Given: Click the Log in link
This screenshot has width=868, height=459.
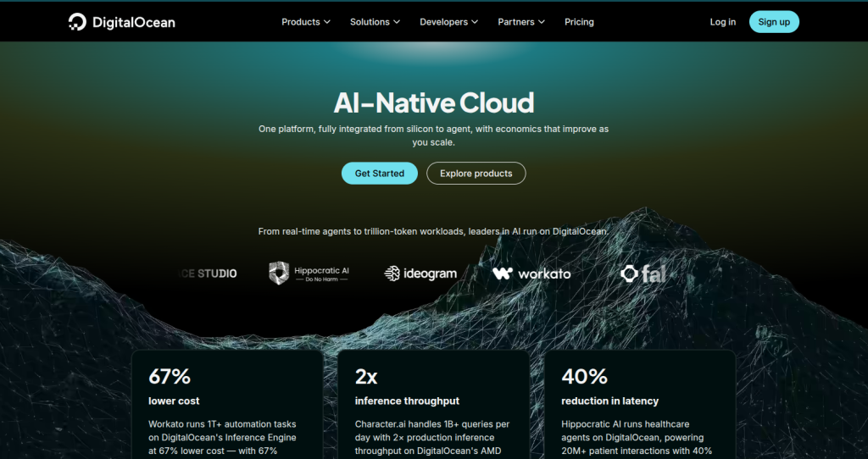Looking at the screenshot, I should tap(723, 22).
